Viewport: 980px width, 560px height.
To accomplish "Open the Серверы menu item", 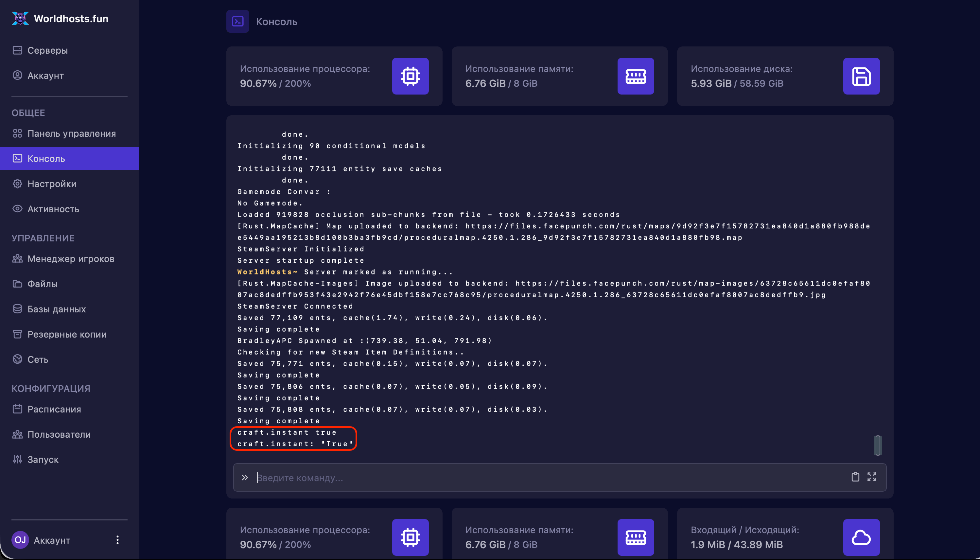I will click(69, 50).
